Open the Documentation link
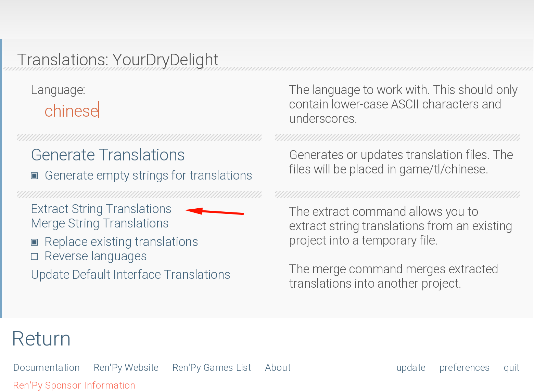This screenshot has width=534, height=392. coord(47,367)
